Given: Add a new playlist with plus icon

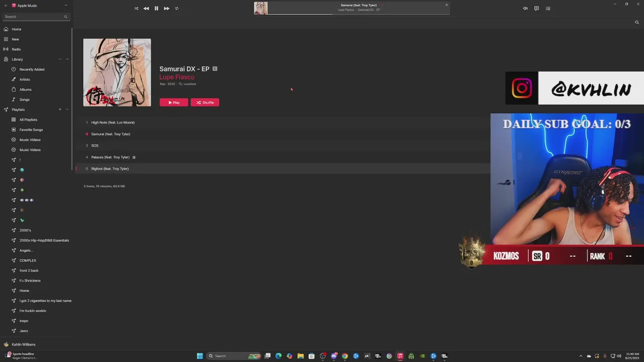Looking at the screenshot, I should point(60,110).
